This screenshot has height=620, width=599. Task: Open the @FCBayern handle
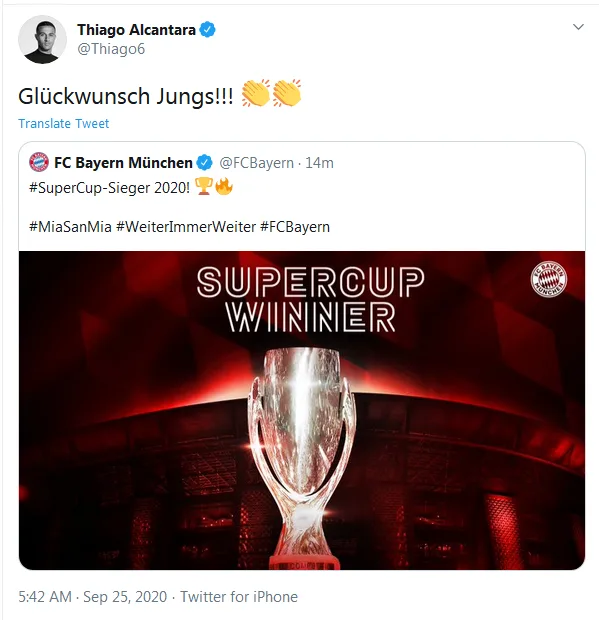[257, 163]
